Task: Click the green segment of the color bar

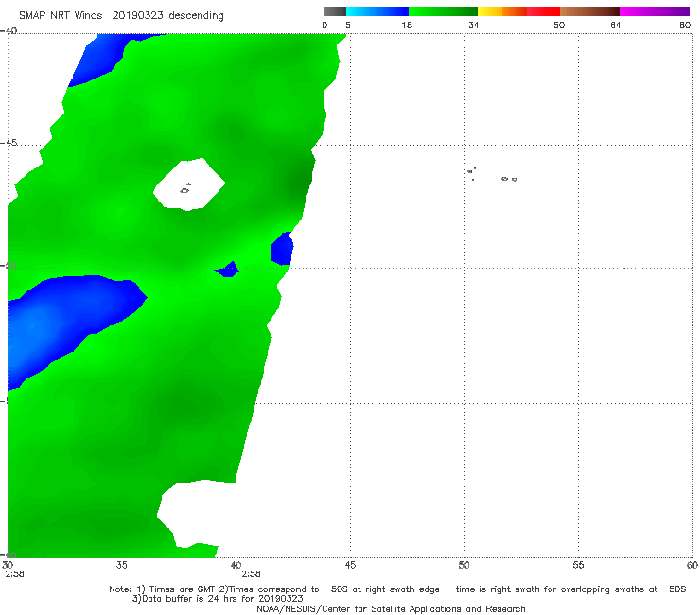Action: point(443,11)
